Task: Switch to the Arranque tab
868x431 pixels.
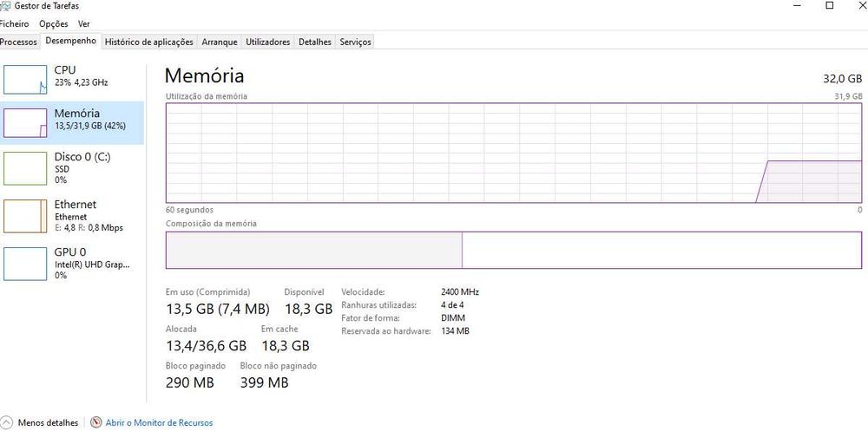Action: 220,42
